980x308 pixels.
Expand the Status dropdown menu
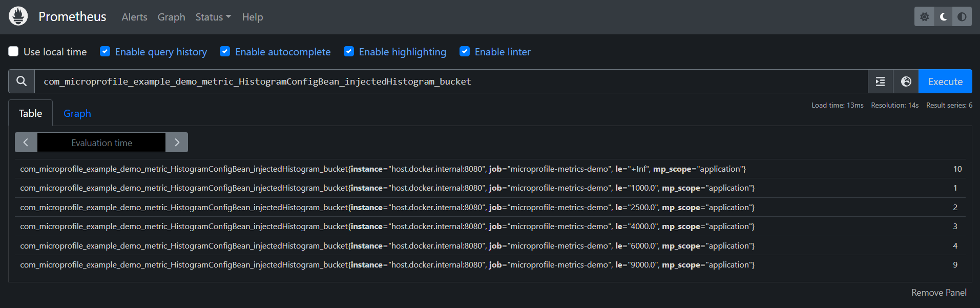point(213,17)
